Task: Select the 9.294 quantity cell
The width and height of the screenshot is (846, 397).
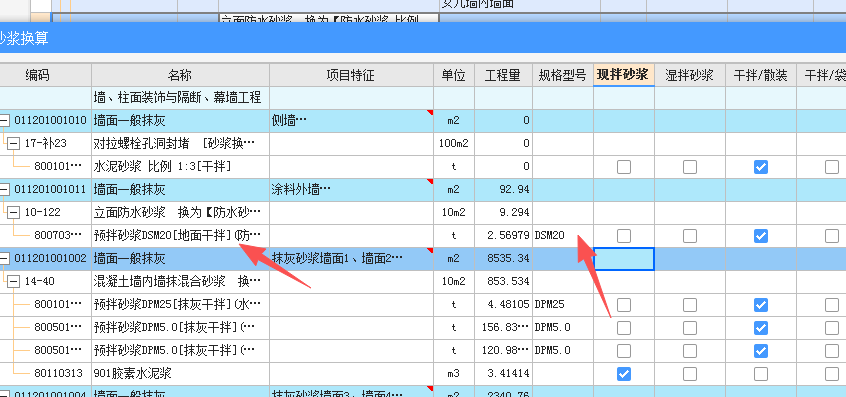Action: point(503,213)
